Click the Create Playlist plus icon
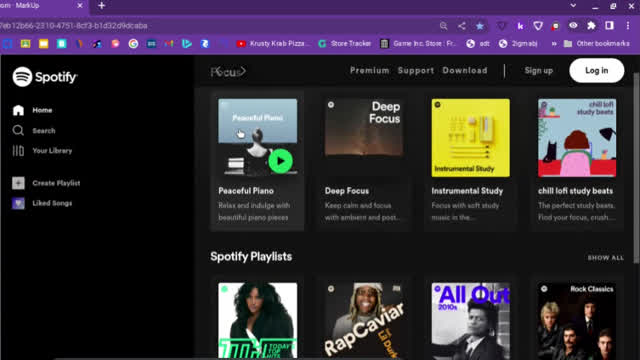640x360 pixels. pos(18,183)
